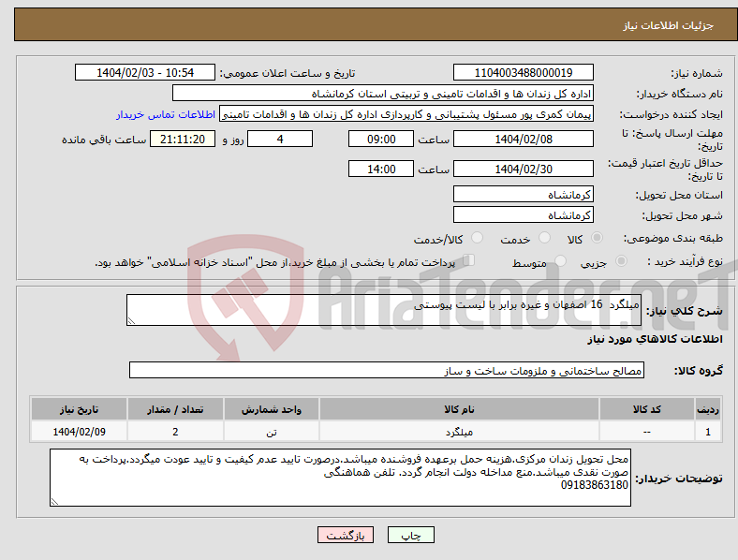The image size is (738, 560).
Task: Select the جزیی purchase type radio
Action: tap(621, 260)
